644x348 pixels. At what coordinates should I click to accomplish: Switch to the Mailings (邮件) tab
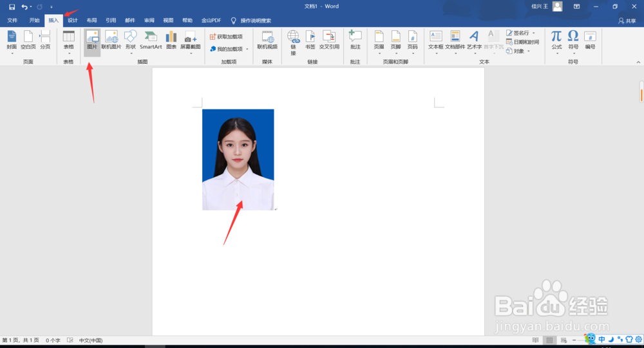pos(130,21)
